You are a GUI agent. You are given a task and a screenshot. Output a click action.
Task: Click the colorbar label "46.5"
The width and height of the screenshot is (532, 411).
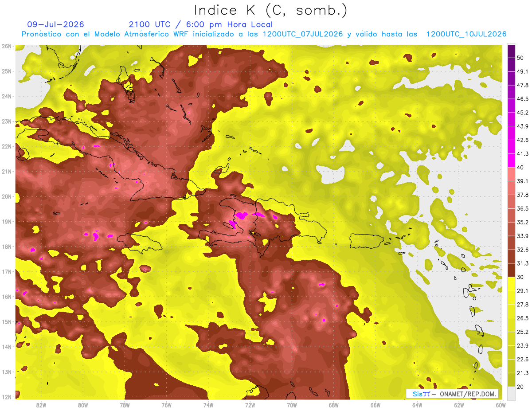[x=523, y=99]
